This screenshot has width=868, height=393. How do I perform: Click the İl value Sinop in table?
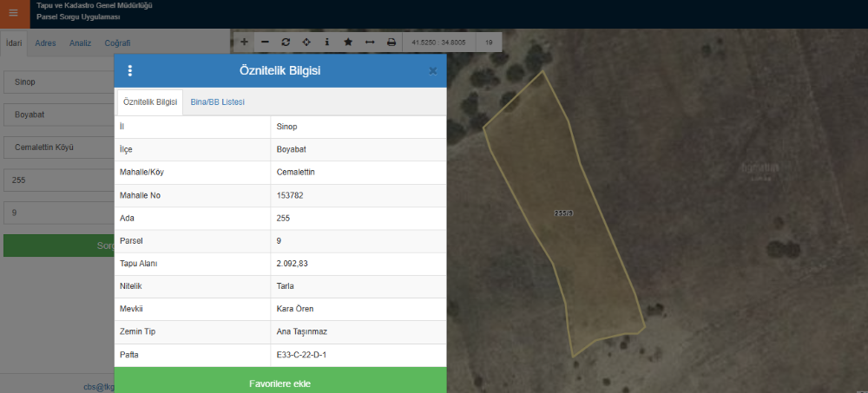click(x=286, y=127)
